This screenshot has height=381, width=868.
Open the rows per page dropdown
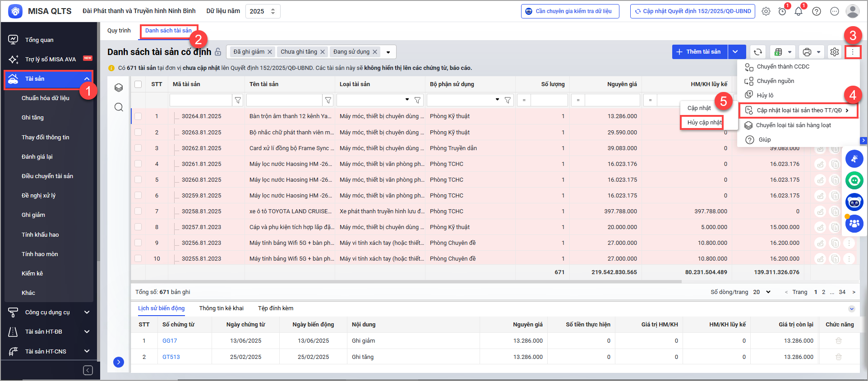click(x=762, y=292)
